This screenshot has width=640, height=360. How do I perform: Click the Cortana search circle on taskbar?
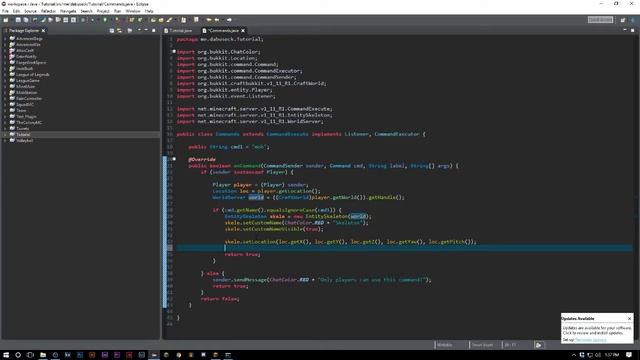[x=18, y=355]
